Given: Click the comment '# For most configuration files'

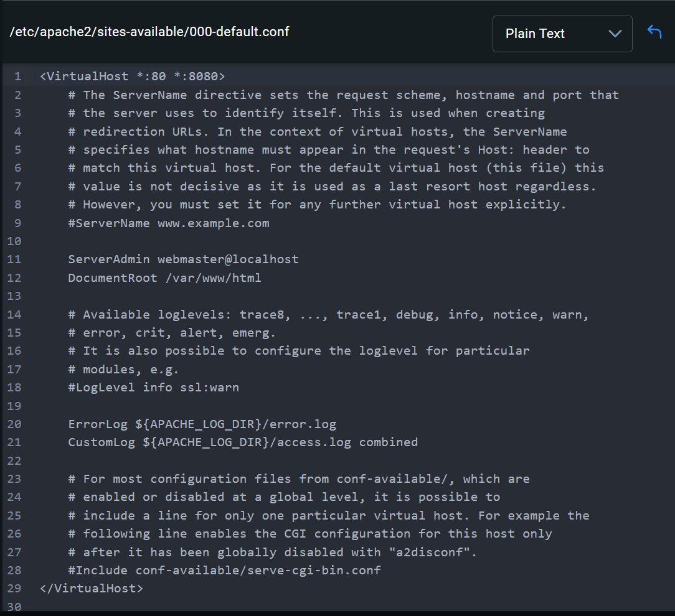Looking at the screenshot, I should (299, 479).
